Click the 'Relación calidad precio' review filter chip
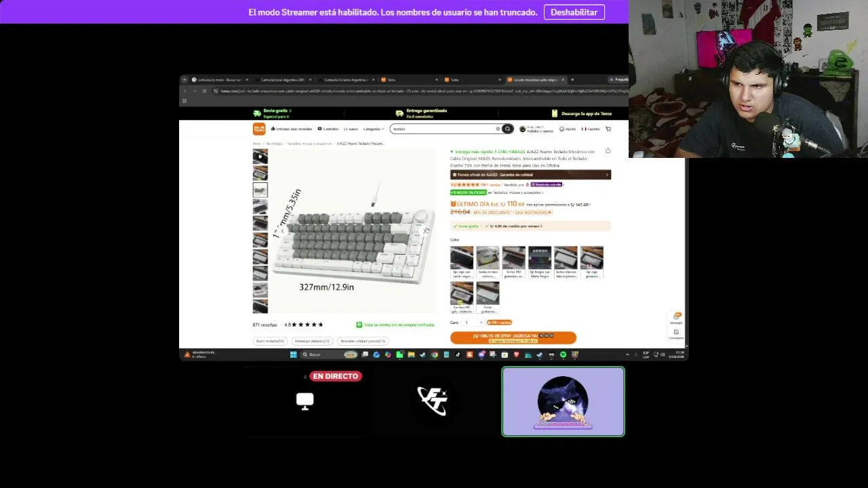 (362, 341)
